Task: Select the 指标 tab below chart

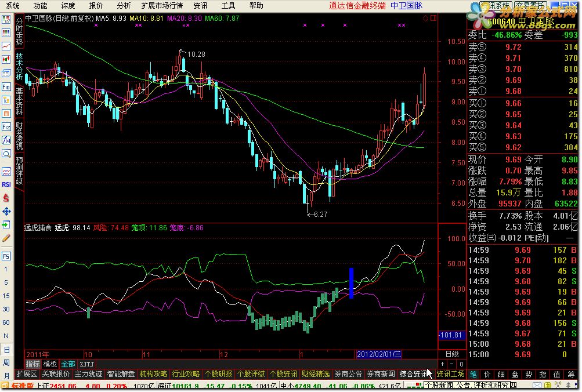Action: point(32,364)
